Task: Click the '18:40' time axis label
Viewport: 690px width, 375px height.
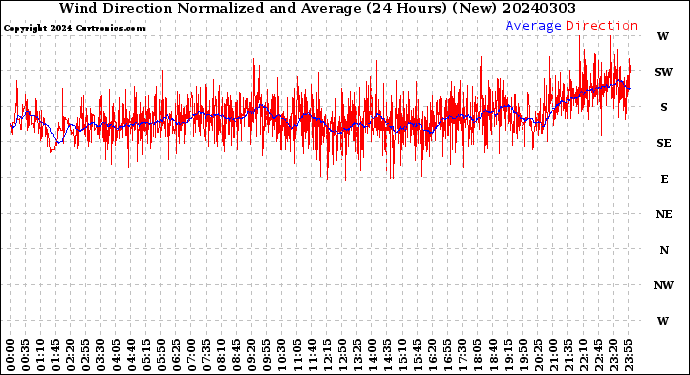Action: (493, 355)
